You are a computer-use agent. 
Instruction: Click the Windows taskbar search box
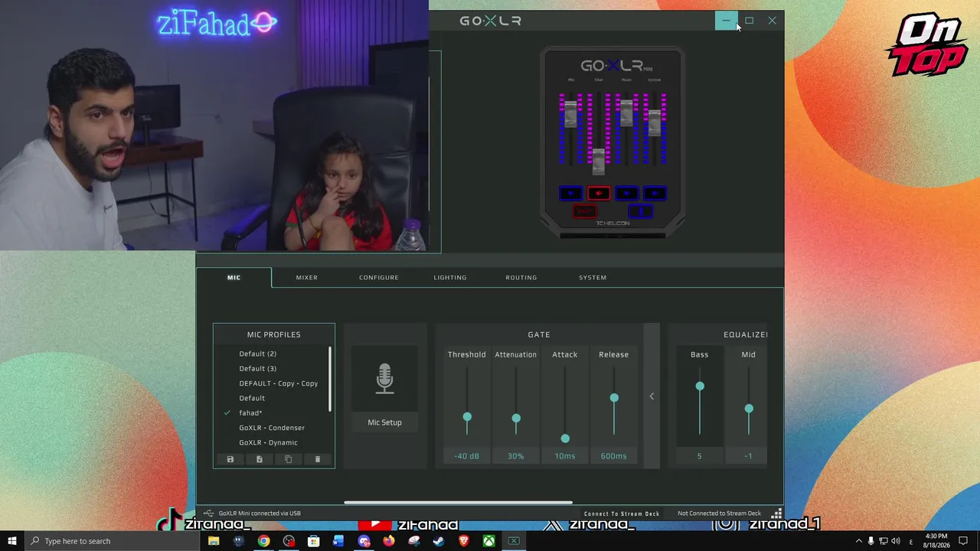110,541
